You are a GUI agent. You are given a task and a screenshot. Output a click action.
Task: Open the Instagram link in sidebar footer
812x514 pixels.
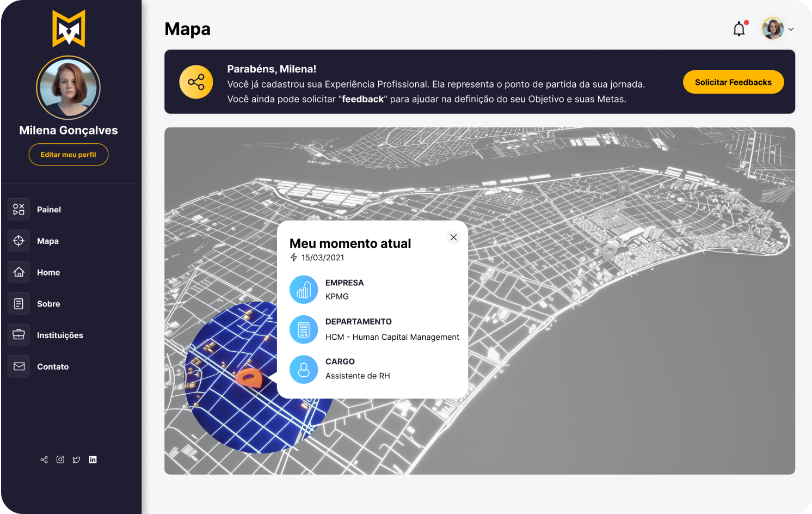click(60, 460)
